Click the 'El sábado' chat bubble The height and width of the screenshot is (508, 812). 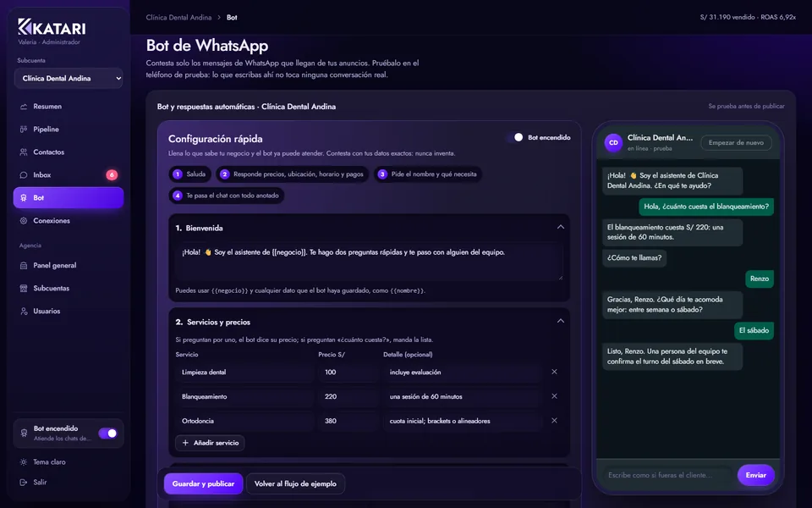(754, 331)
